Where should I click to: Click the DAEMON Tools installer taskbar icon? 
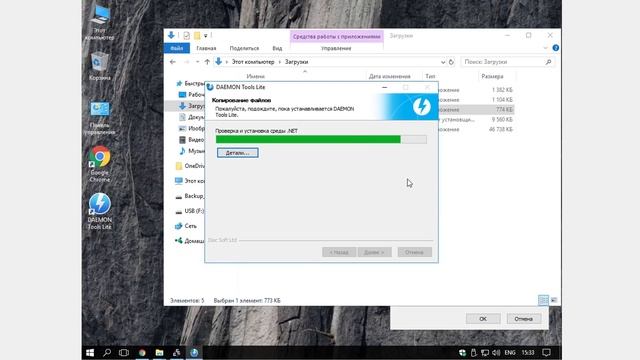[194, 352]
